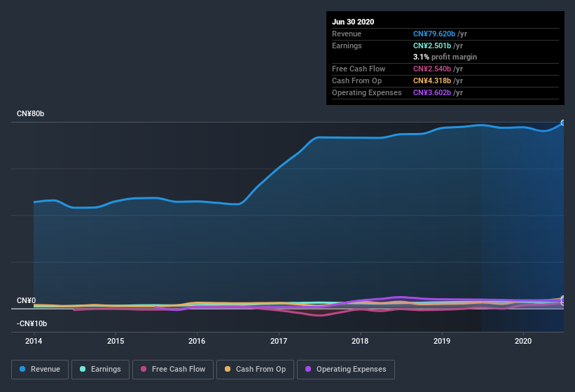The height and width of the screenshot is (392, 575).
Task: Toggle the Revenue legend button
Action: click(40, 370)
